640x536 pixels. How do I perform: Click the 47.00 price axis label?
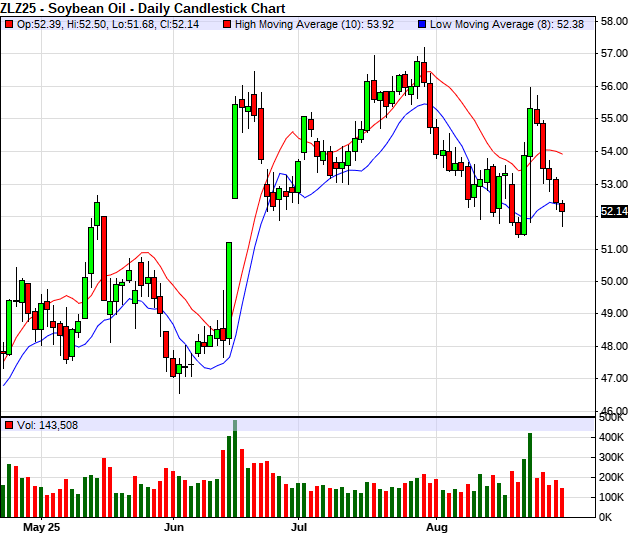coord(614,378)
